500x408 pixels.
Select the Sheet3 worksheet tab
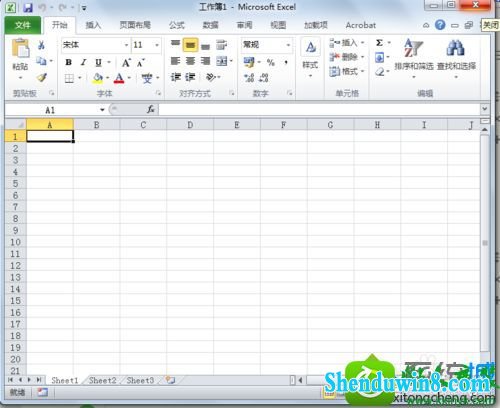click(x=140, y=380)
